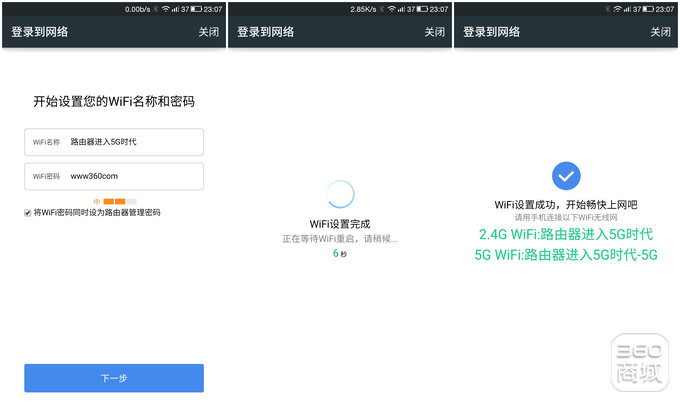Tap the WiFi icon in second screen's status bar

[392, 9]
